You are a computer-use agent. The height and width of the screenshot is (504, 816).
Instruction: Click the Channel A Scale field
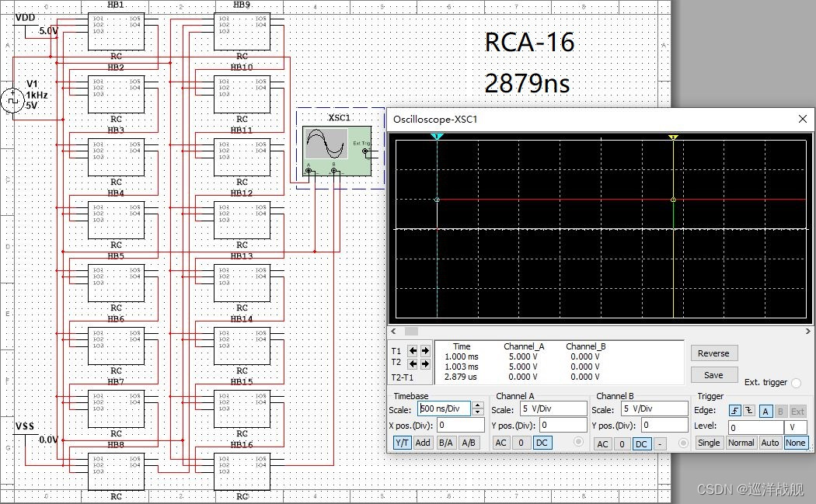(553, 408)
